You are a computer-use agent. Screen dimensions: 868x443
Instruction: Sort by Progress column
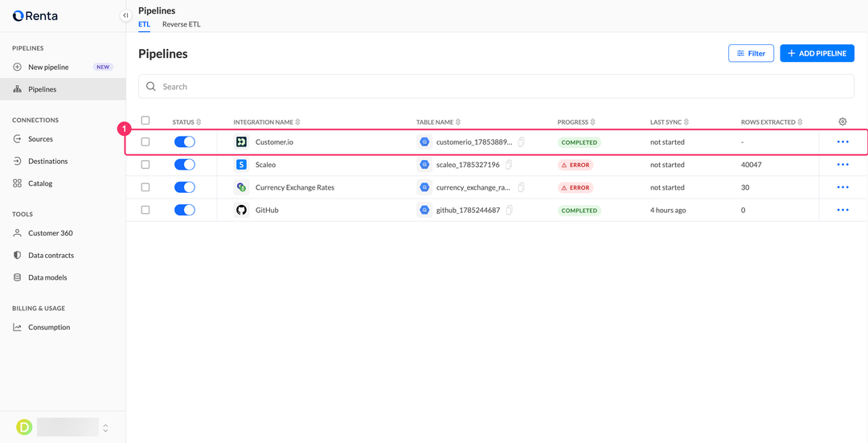[575, 122]
